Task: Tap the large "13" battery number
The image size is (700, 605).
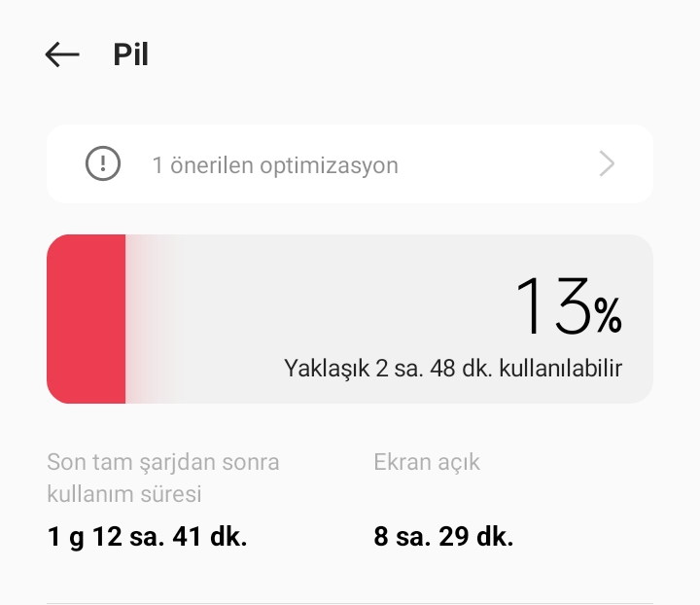Action: [551, 306]
